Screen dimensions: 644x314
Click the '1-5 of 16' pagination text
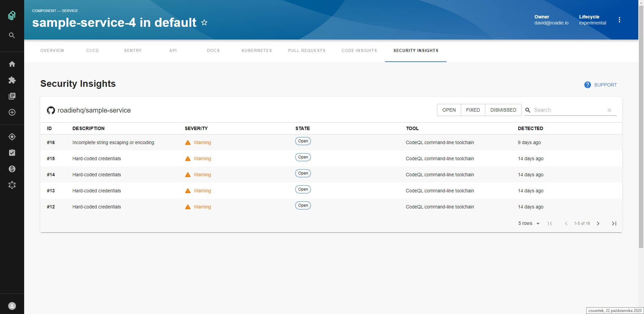pyautogui.click(x=582, y=224)
